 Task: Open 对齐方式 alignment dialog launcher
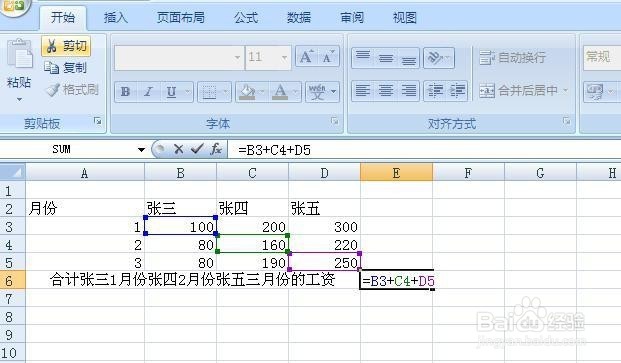coord(567,122)
